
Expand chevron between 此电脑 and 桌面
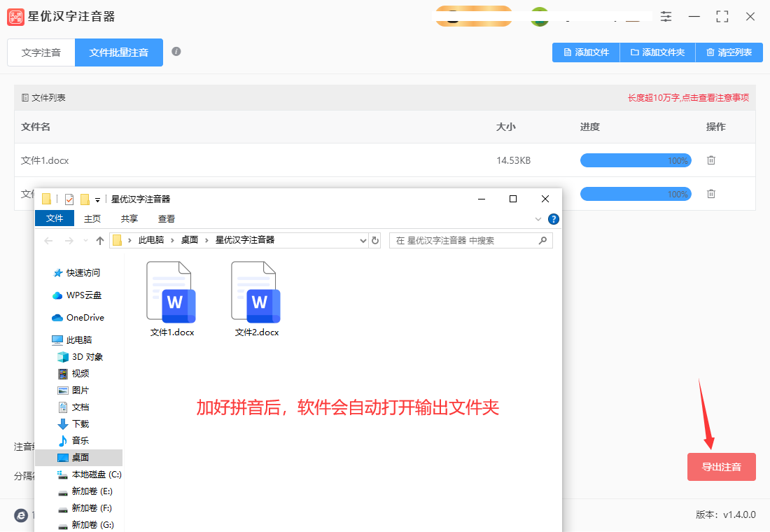tap(173, 240)
